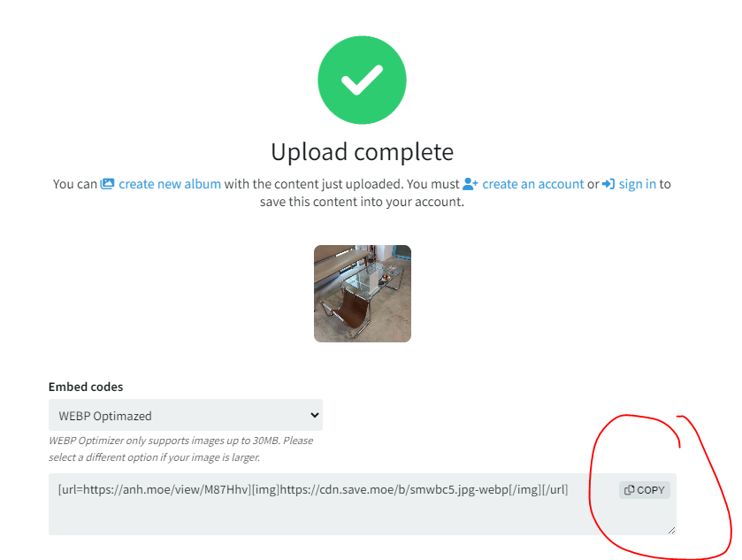
Task: Click the dropdown chevron arrow for embed codes
Action: [314, 415]
